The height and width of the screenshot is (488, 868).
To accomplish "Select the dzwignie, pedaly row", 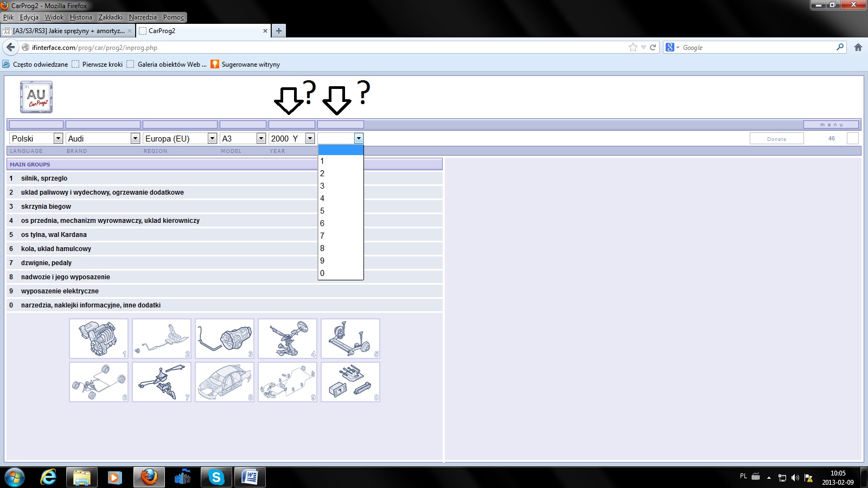I will 225,263.
